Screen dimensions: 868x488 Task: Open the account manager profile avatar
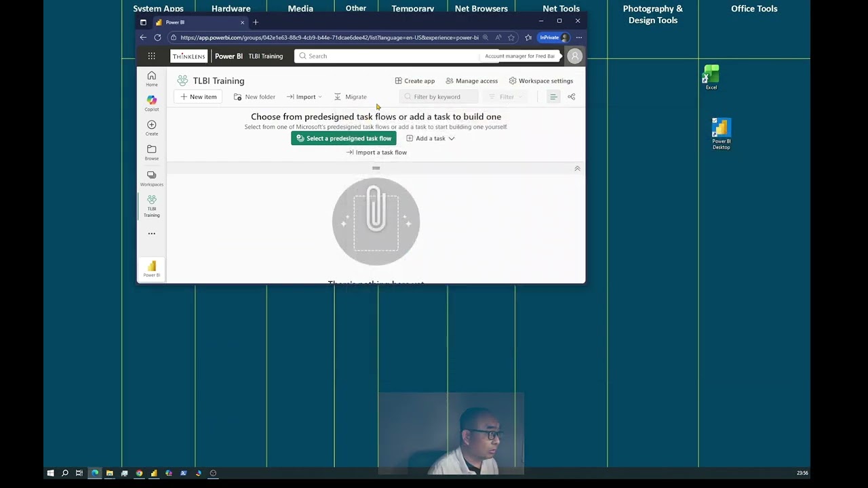574,56
